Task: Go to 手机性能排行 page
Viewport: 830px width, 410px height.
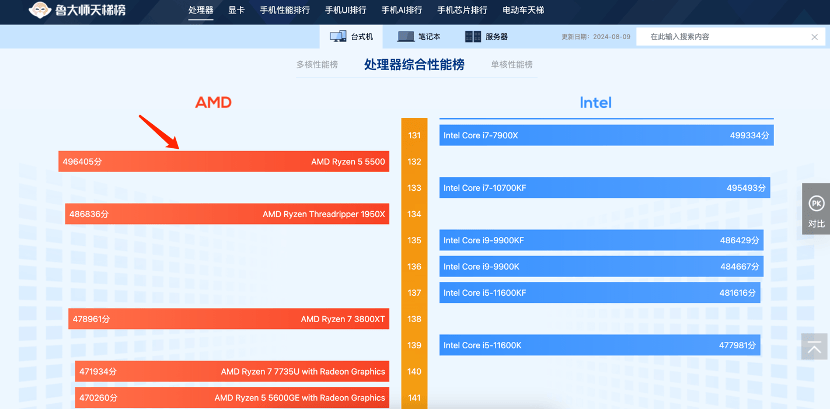Action: click(x=283, y=11)
